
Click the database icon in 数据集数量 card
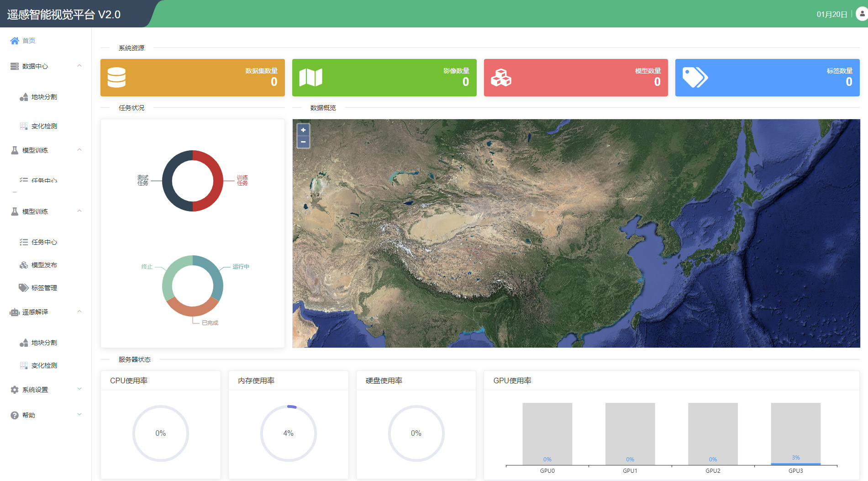pos(116,78)
